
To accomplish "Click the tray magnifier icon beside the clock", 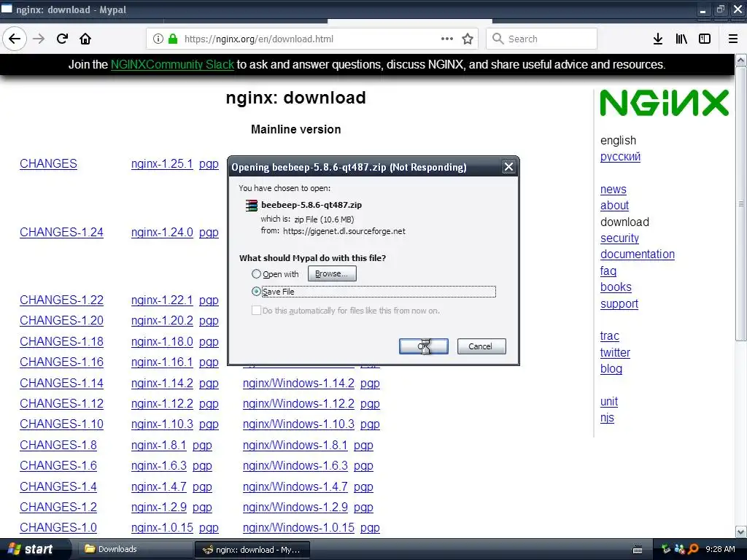I will (x=693, y=549).
